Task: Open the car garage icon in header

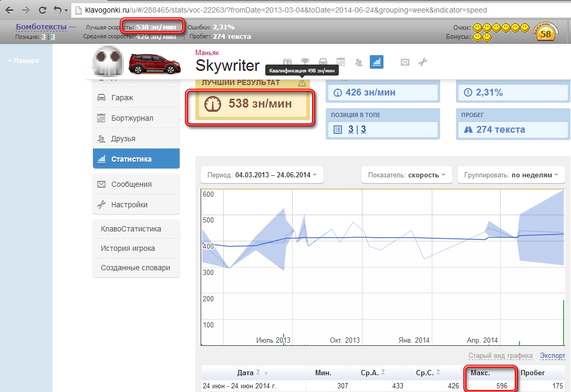Action: (323, 62)
